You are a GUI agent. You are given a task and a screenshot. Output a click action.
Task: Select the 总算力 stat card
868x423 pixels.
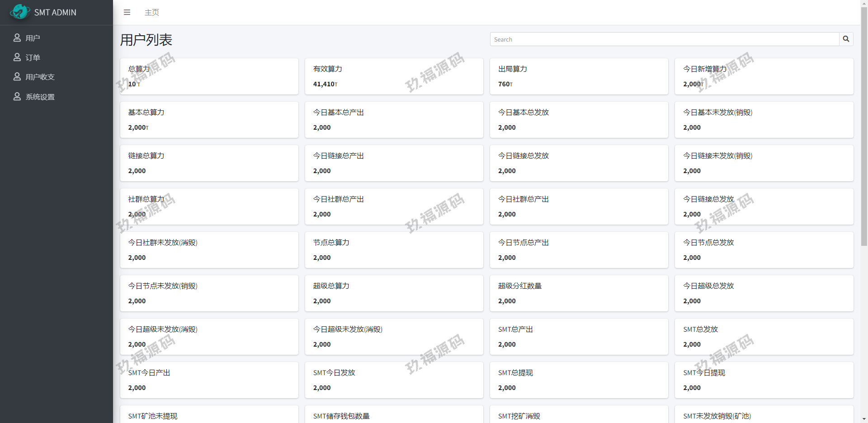click(x=209, y=76)
